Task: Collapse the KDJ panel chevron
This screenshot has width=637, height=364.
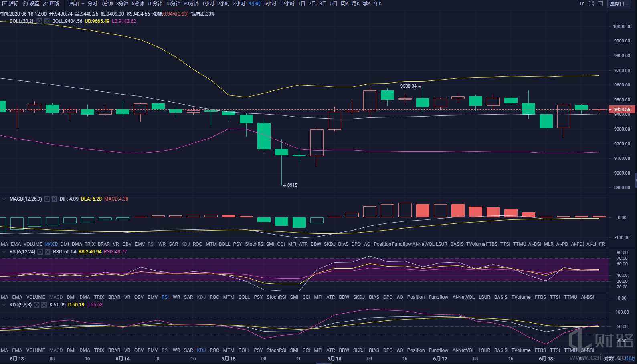Action: click(x=4, y=305)
